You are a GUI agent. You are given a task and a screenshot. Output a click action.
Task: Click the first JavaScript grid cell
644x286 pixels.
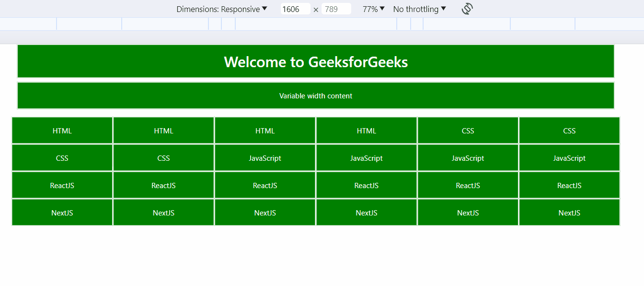click(x=265, y=157)
